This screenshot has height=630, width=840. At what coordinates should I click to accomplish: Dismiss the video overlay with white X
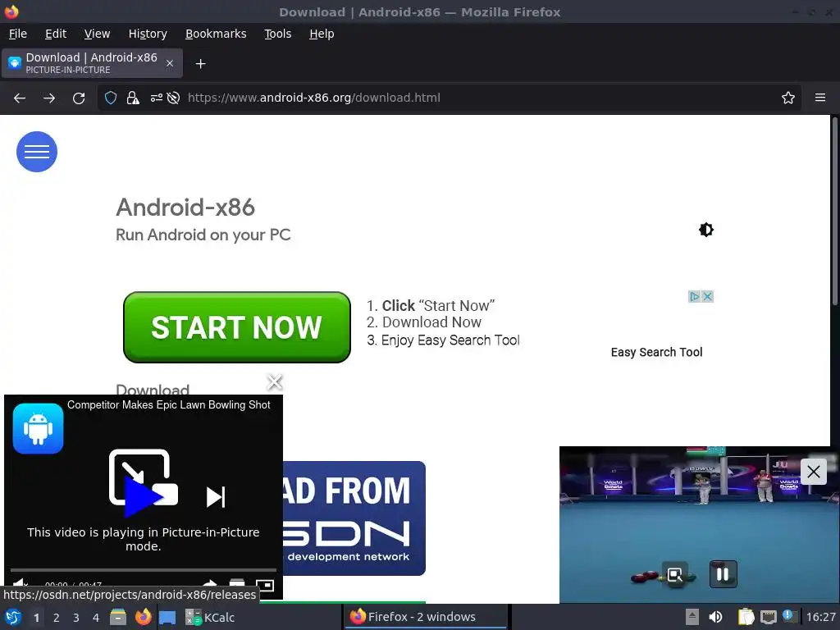pyautogui.click(x=274, y=382)
